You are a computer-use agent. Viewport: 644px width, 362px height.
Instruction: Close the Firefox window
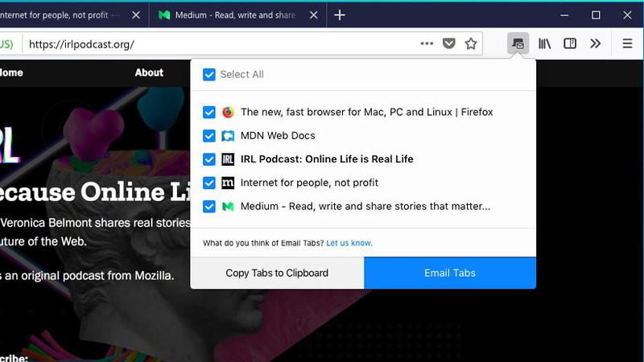627,15
